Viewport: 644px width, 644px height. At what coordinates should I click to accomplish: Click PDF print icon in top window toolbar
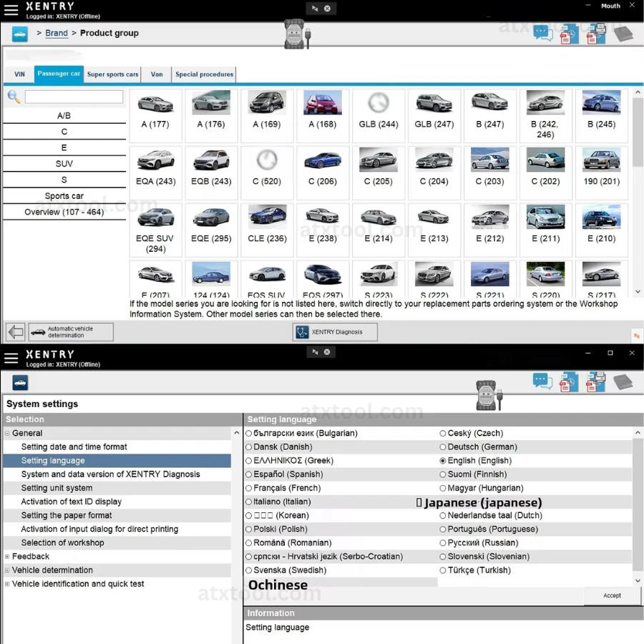[596, 34]
